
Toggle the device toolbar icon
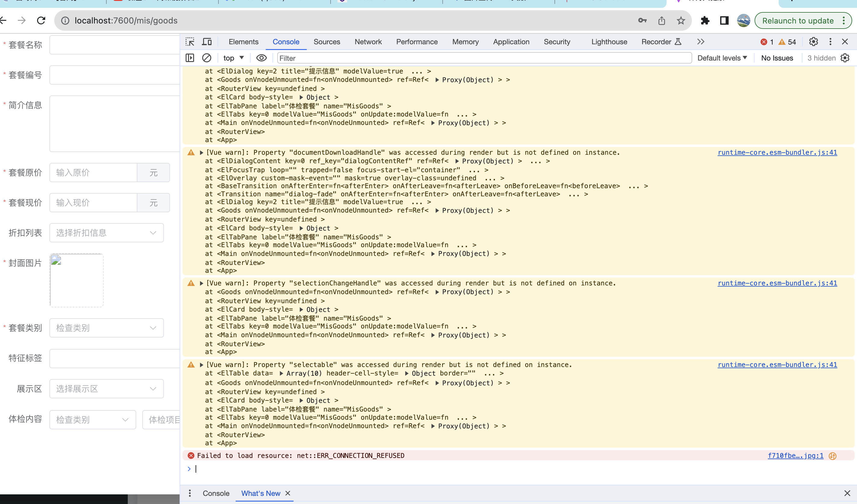tap(207, 42)
